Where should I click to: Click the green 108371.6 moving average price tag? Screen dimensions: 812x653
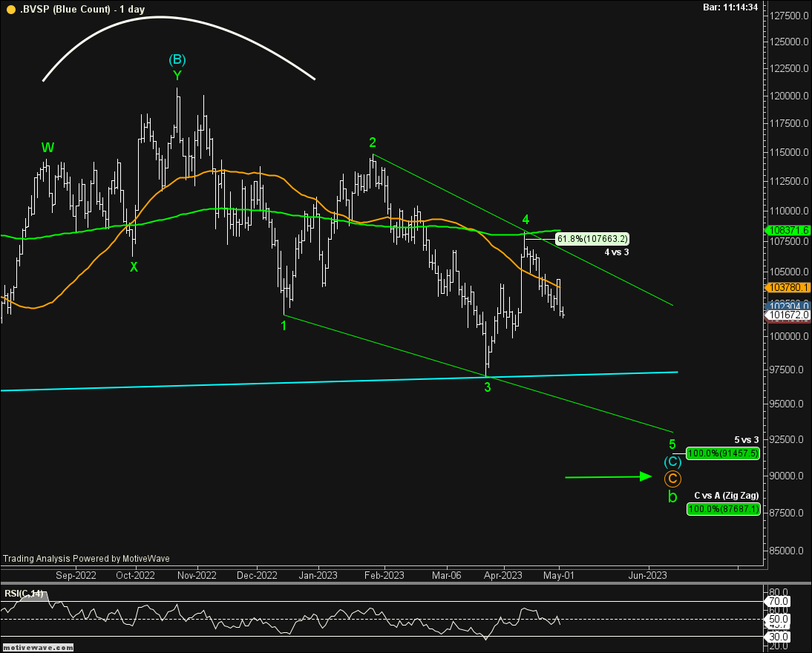[x=788, y=231]
